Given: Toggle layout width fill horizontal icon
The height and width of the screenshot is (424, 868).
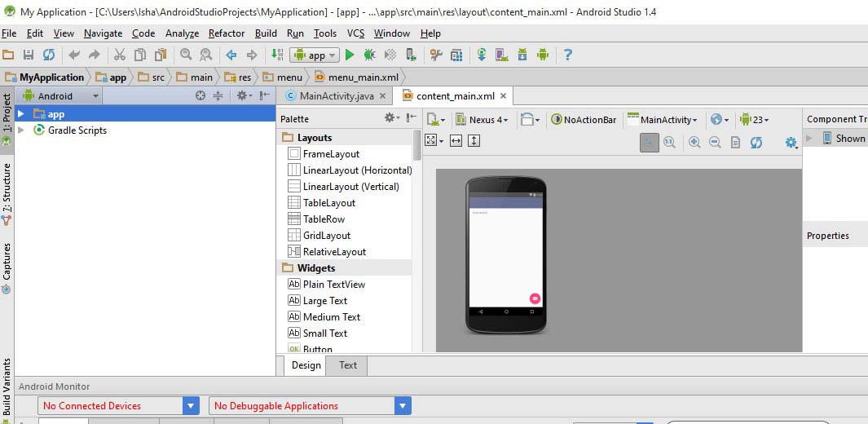Looking at the screenshot, I should [x=456, y=140].
